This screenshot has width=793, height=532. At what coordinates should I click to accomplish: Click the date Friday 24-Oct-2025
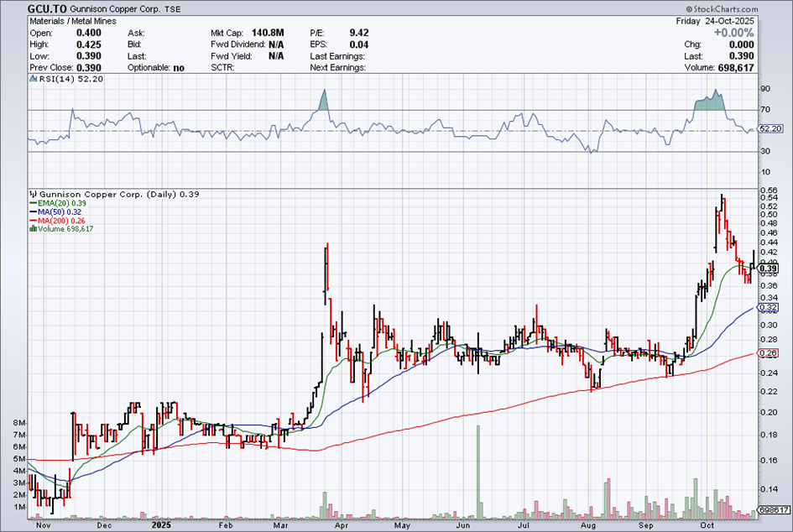[715, 21]
